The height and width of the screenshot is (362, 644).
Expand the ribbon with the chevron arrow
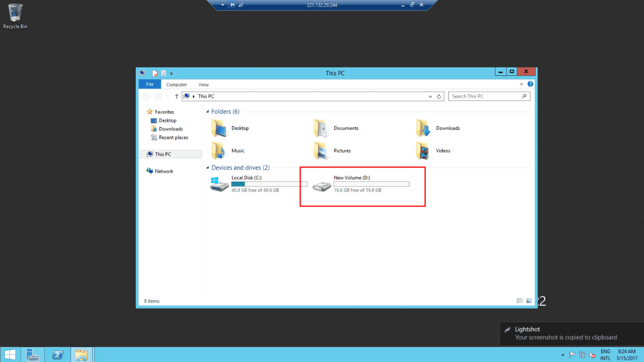[521, 85]
